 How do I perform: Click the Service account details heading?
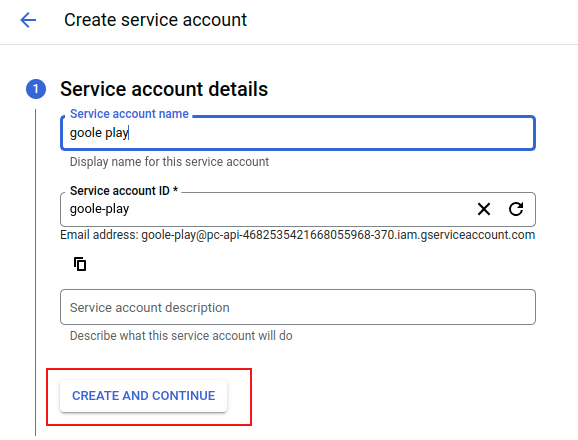click(164, 89)
